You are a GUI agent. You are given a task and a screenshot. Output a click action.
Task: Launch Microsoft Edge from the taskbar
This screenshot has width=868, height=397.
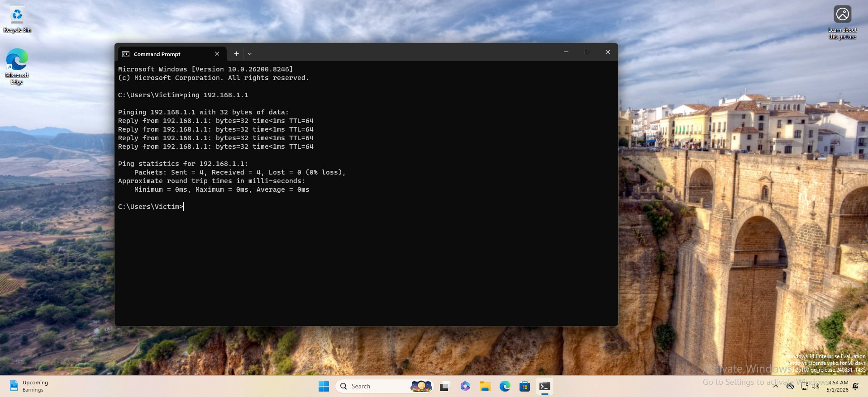(505, 386)
